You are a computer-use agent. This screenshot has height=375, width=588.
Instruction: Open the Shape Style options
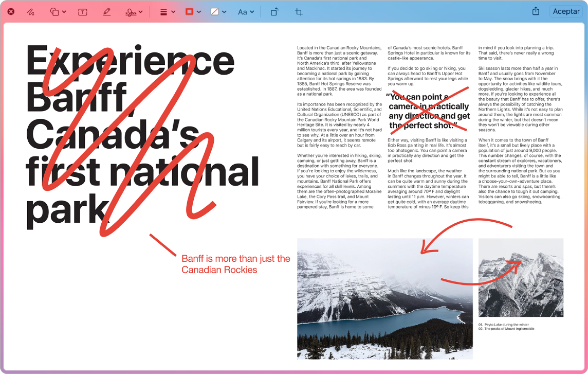(162, 11)
